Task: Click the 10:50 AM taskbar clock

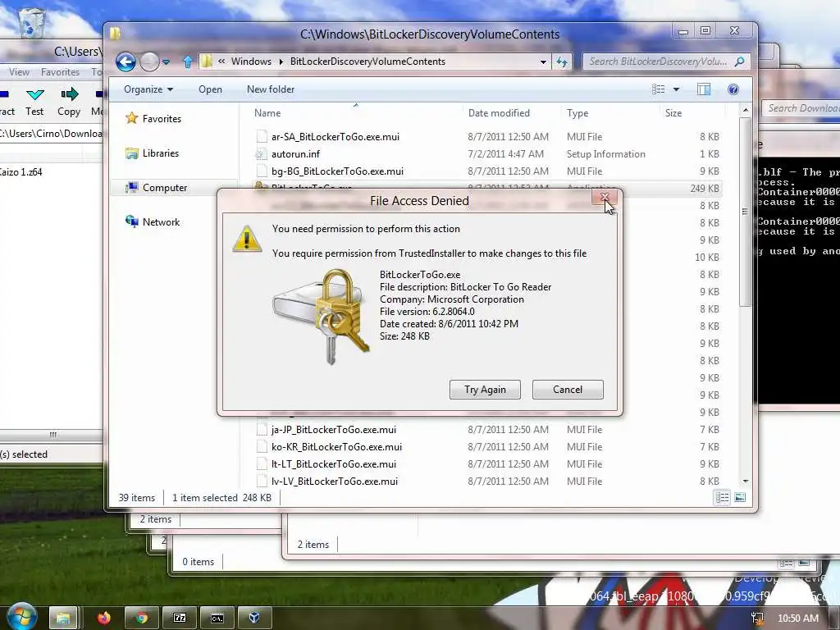Action: pos(797,619)
